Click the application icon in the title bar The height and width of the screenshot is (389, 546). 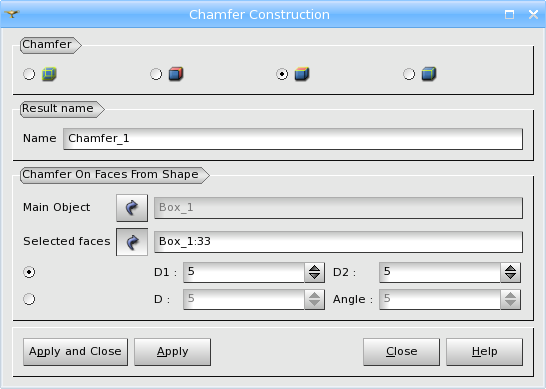point(12,14)
